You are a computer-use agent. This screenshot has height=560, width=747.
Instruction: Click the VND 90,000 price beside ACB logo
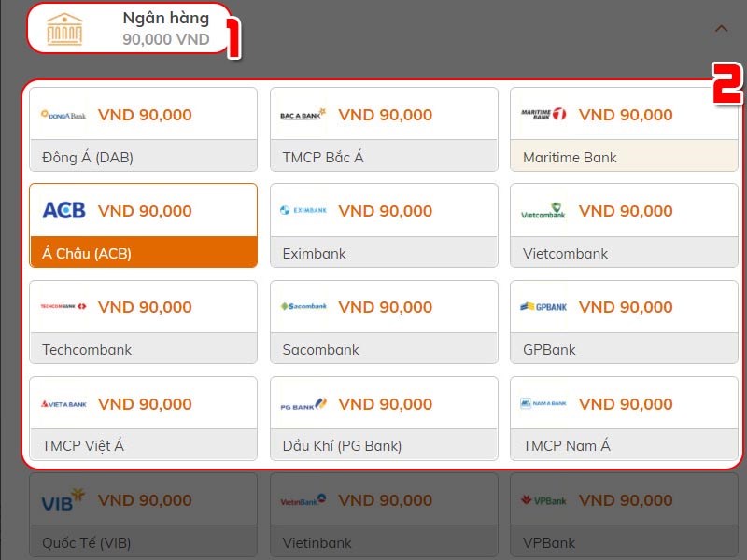145,211
